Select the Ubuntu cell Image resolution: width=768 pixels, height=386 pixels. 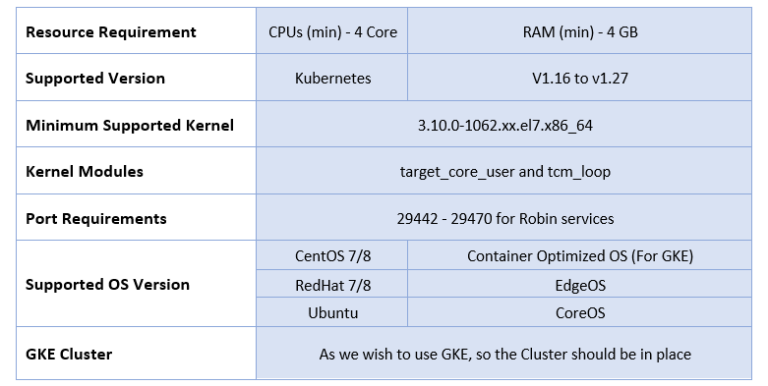332,312
